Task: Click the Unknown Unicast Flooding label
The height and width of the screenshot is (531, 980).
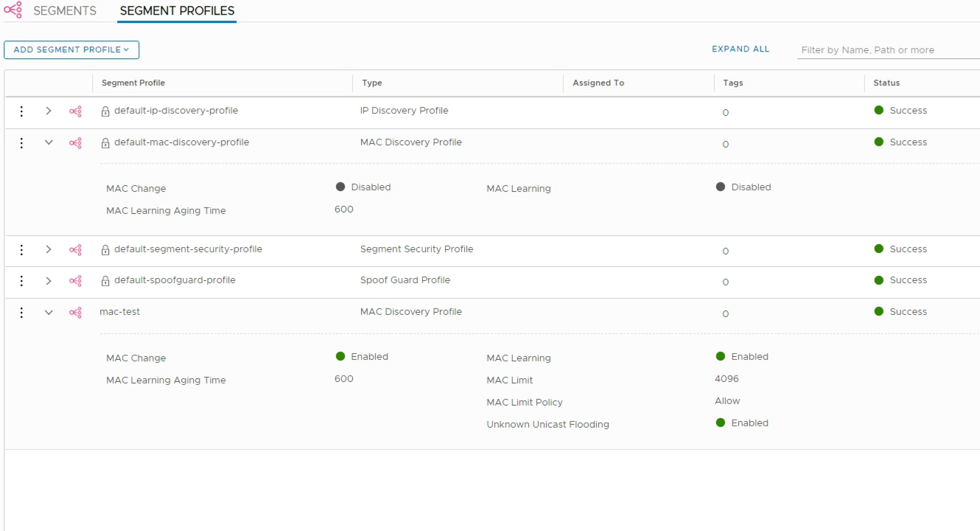Action: 547,425
